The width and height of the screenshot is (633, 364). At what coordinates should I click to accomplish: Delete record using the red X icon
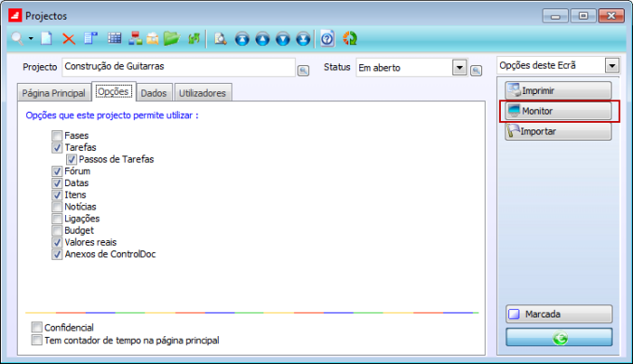click(69, 39)
